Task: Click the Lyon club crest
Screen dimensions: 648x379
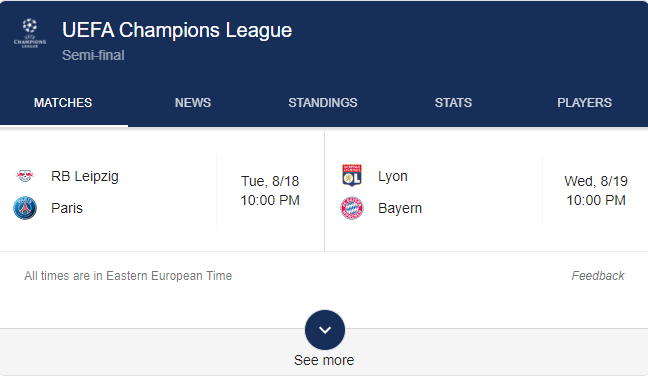Action: (352, 176)
